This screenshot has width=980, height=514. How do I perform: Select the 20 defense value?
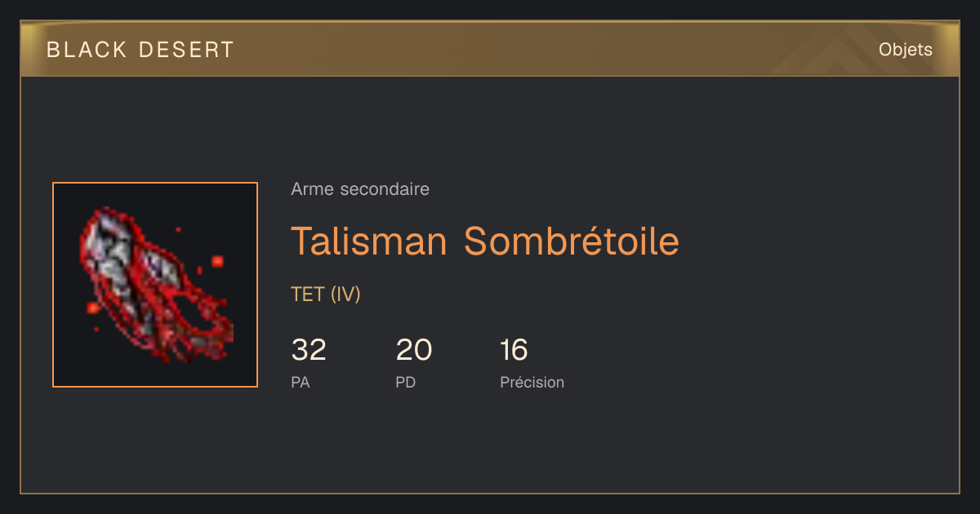click(414, 350)
